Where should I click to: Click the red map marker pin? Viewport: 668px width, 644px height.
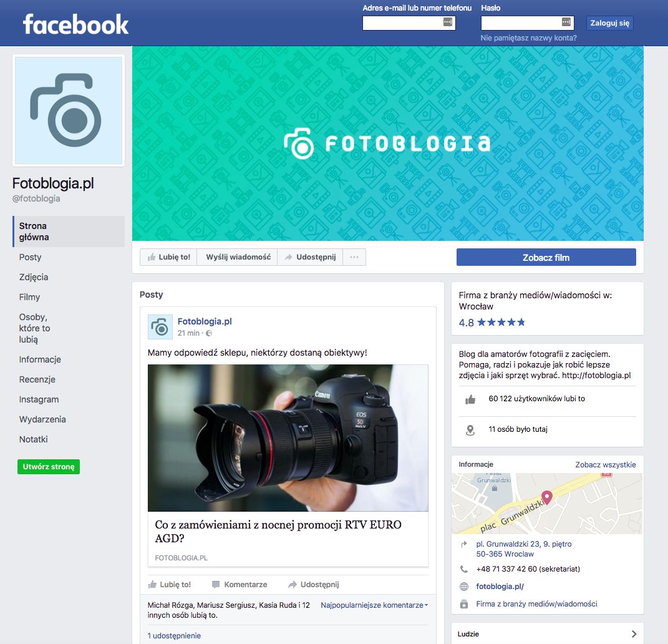tap(546, 497)
